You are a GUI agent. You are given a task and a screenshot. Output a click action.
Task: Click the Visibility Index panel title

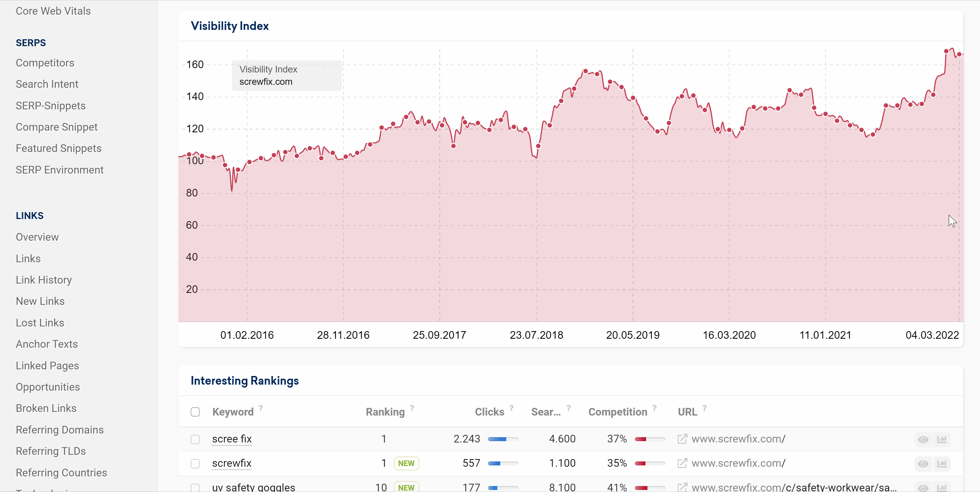[230, 26]
